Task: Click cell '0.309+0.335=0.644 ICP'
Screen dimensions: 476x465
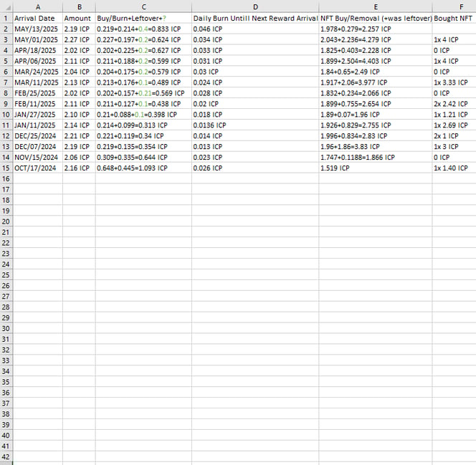Action: click(143, 157)
